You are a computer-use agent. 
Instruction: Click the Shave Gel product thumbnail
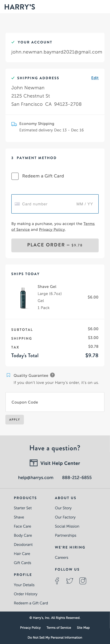pos(23,297)
